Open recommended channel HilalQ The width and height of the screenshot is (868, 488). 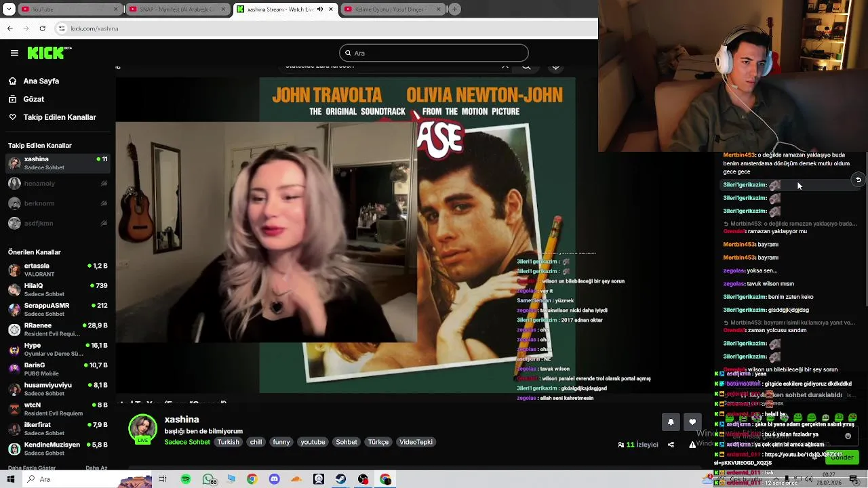(x=58, y=289)
